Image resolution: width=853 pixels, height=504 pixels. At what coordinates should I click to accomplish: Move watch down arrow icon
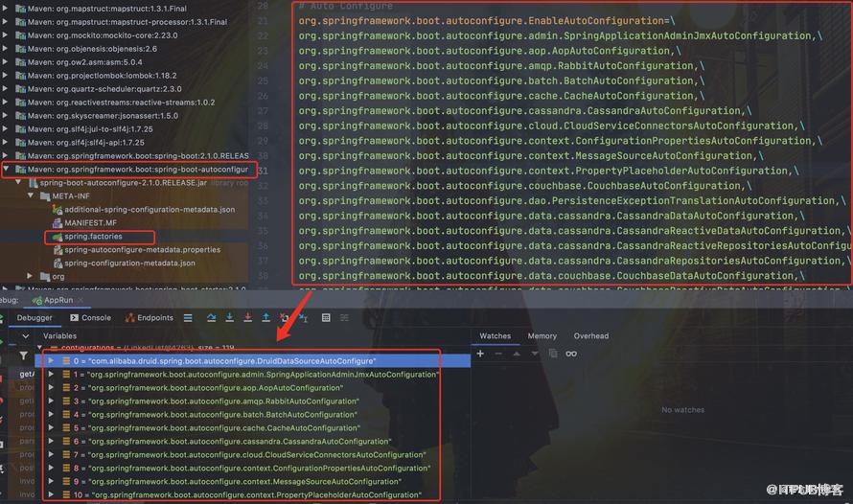point(535,354)
